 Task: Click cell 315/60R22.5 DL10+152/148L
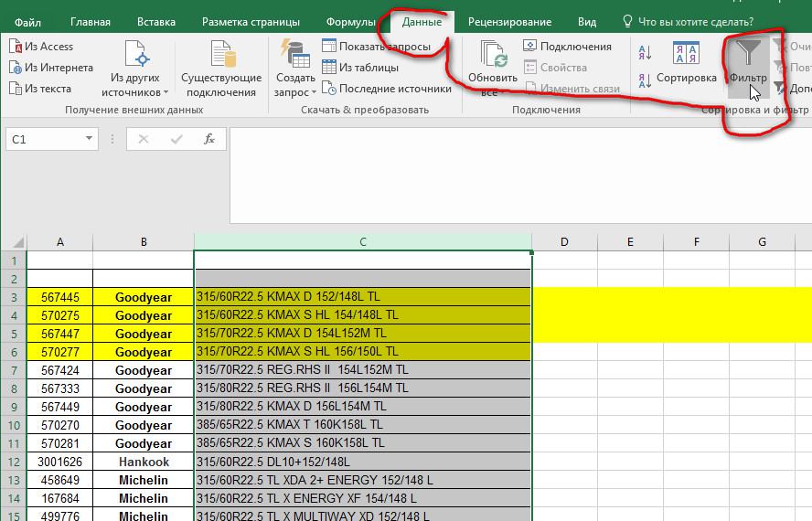(362, 462)
